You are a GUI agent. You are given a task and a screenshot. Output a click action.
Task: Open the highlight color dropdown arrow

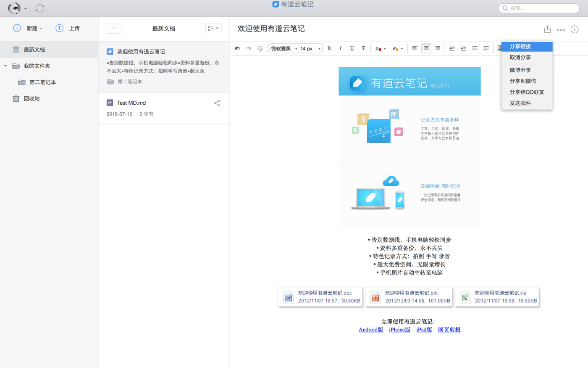pos(402,49)
